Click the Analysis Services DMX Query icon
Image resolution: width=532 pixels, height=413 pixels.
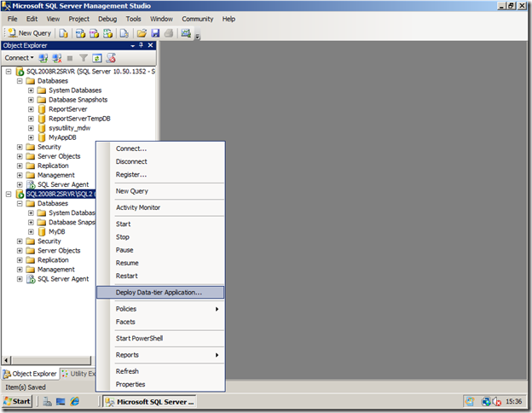(x=94, y=33)
